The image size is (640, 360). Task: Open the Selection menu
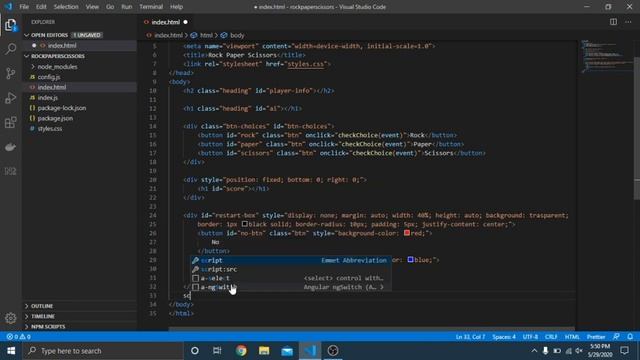[x=66, y=7]
